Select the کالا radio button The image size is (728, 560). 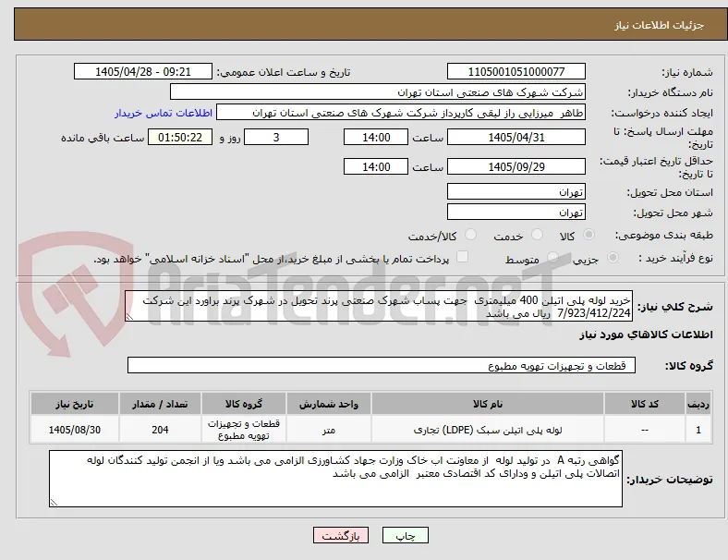click(588, 235)
